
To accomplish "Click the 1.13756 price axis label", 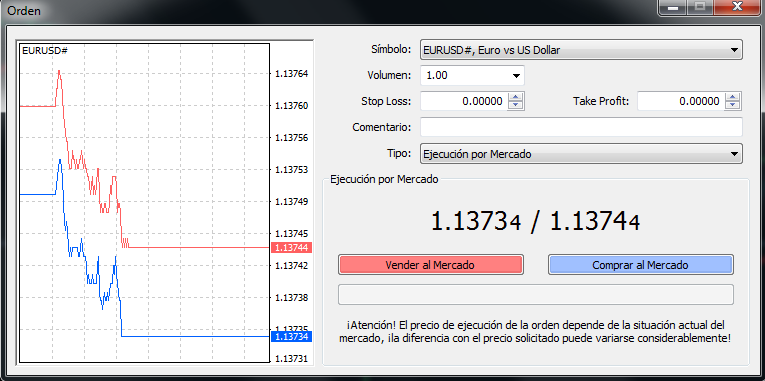I will click(291, 138).
